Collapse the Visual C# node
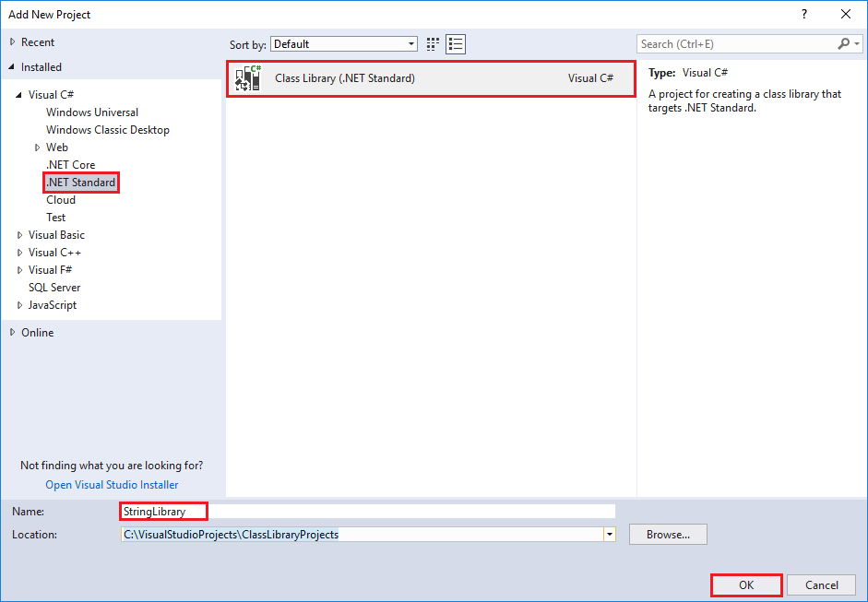Screen dimensions: 868x602 [19, 94]
